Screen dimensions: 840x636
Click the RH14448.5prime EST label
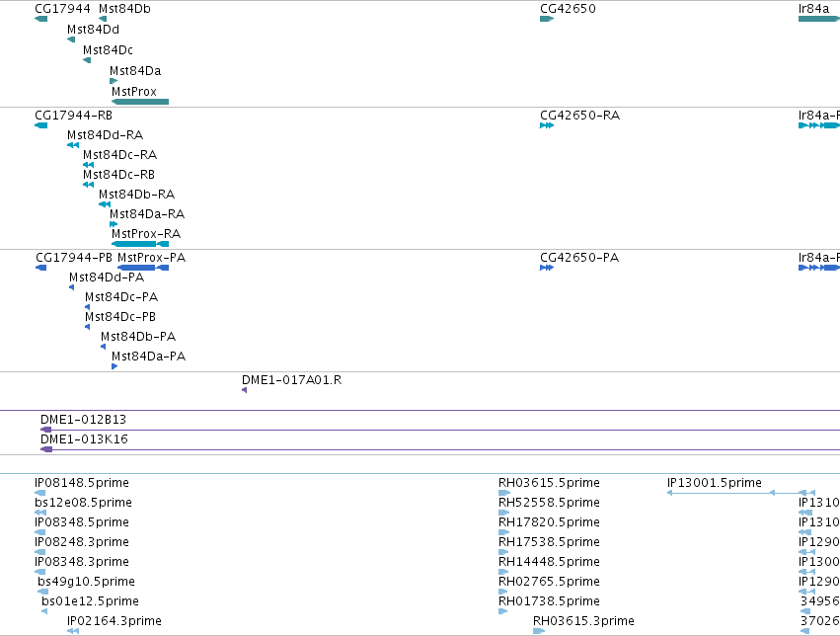point(549,562)
